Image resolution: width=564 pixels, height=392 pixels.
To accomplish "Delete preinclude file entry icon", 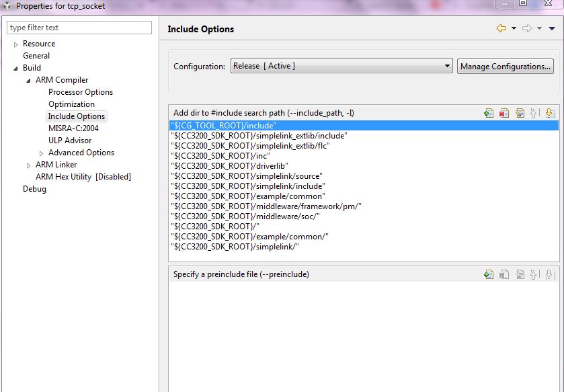I will point(504,275).
